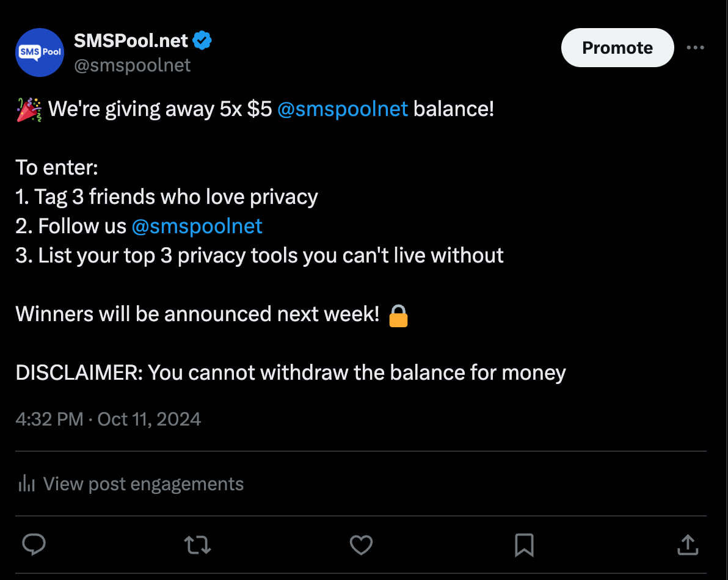Click the 'List your top 3 privacy tools' line
Viewport: 728px width, 580px height.
tap(260, 255)
